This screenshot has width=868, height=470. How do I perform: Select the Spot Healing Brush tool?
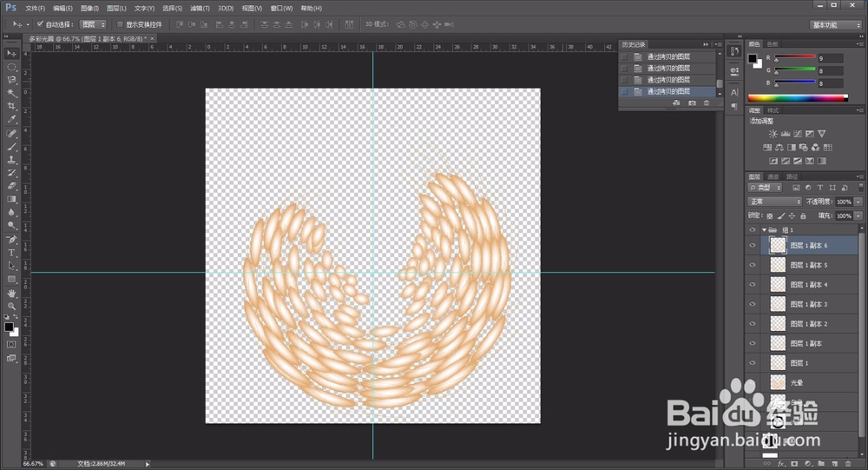pos(11,134)
